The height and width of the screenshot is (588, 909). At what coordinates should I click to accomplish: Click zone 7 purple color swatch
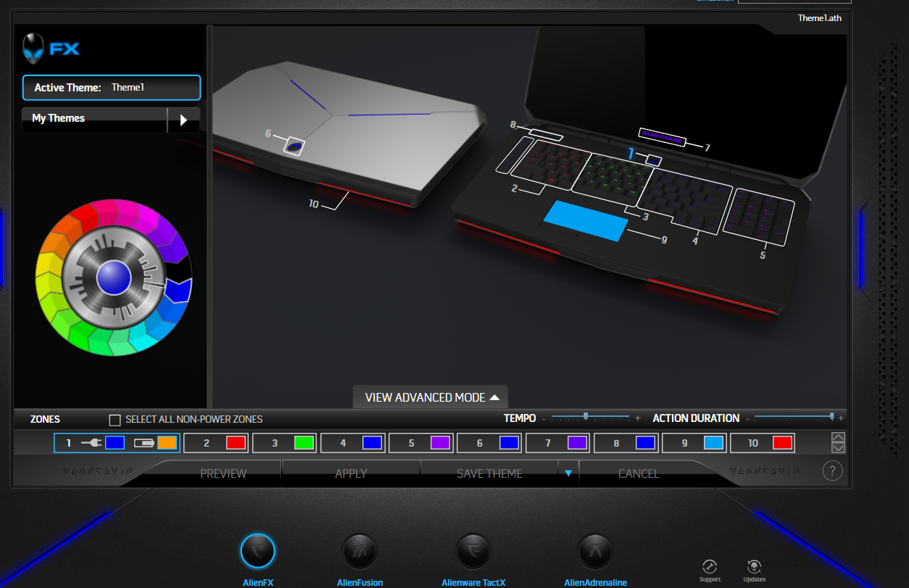click(578, 443)
